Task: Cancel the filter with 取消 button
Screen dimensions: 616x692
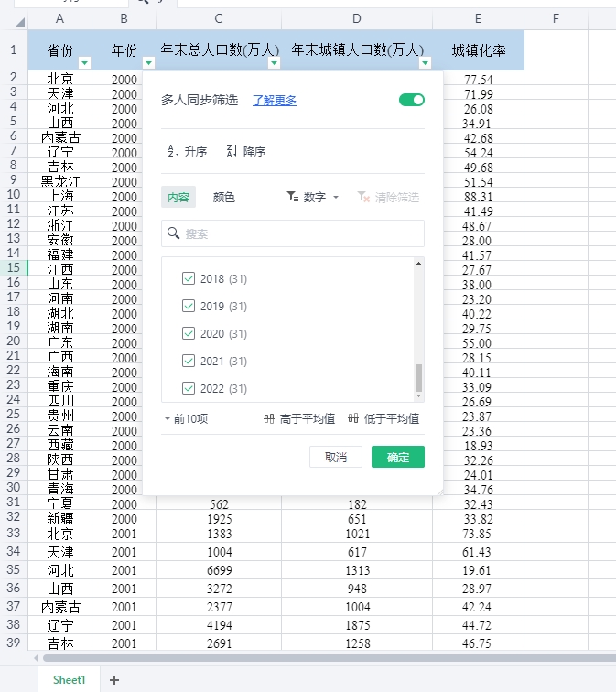Action: [336, 457]
